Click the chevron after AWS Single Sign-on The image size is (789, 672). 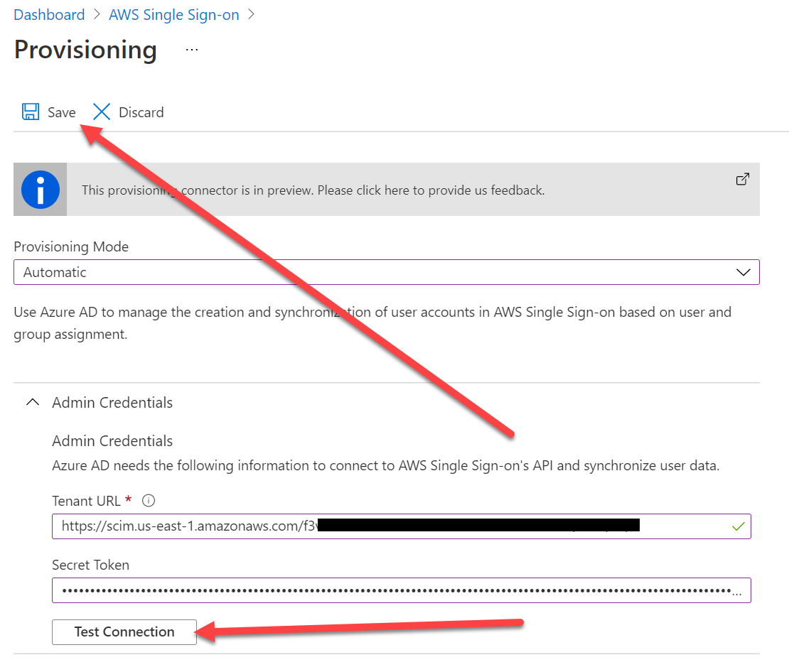coord(251,15)
